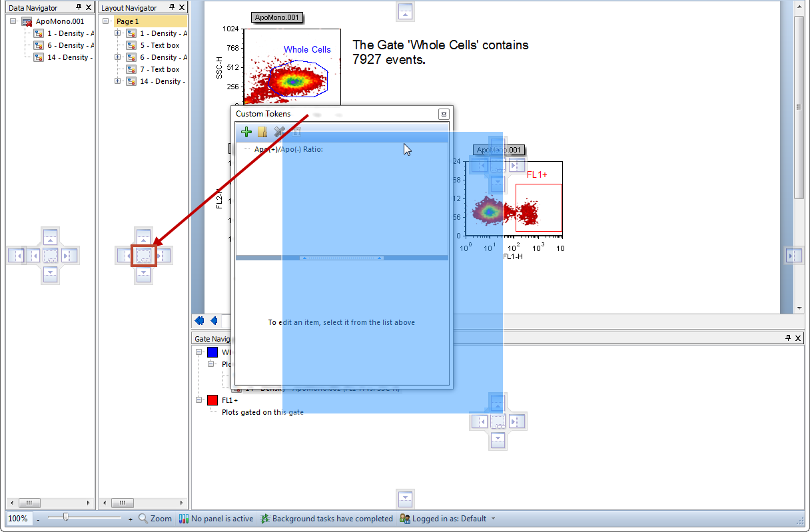
Task: Pin the Data Navigator panel
Action: tap(79, 7)
